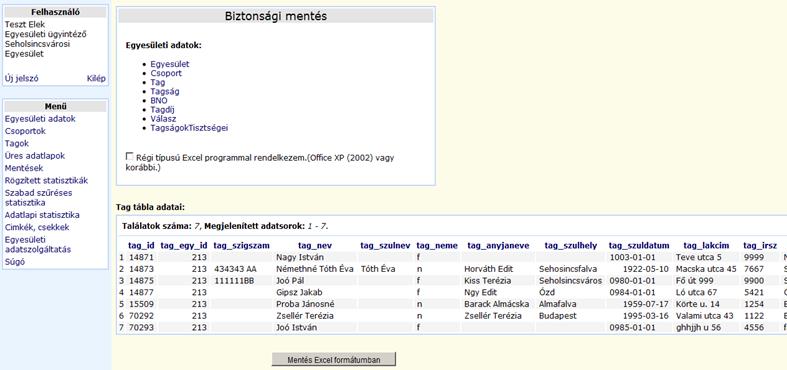
Task: Go to Tagok menu item
Action: tap(17, 144)
